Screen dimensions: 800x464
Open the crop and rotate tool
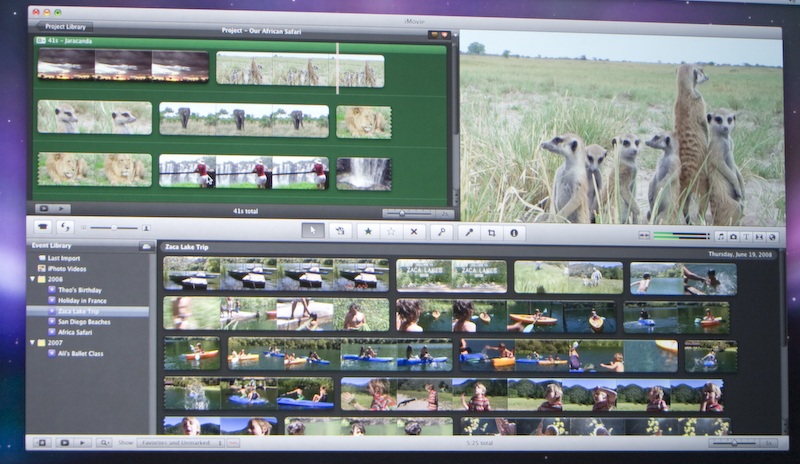coord(491,233)
